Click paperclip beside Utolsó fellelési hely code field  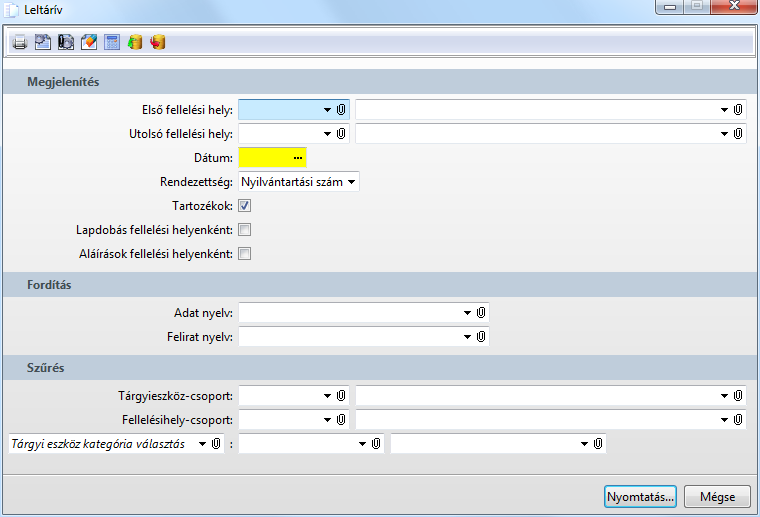coord(341,133)
